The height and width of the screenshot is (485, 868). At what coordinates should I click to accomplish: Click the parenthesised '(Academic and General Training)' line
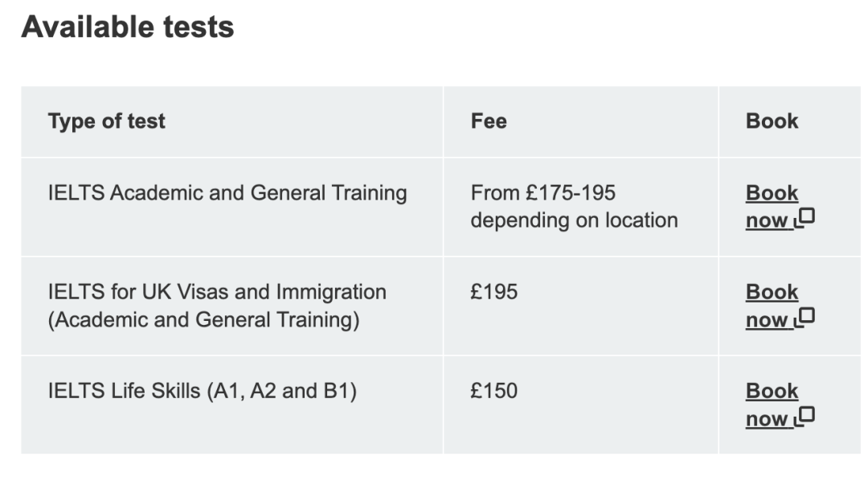(x=203, y=320)
